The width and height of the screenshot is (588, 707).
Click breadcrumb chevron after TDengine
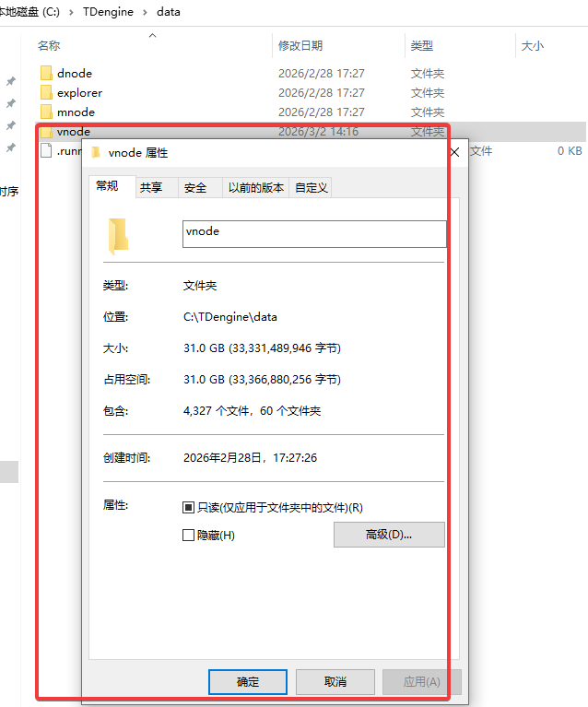coord(146,12)
